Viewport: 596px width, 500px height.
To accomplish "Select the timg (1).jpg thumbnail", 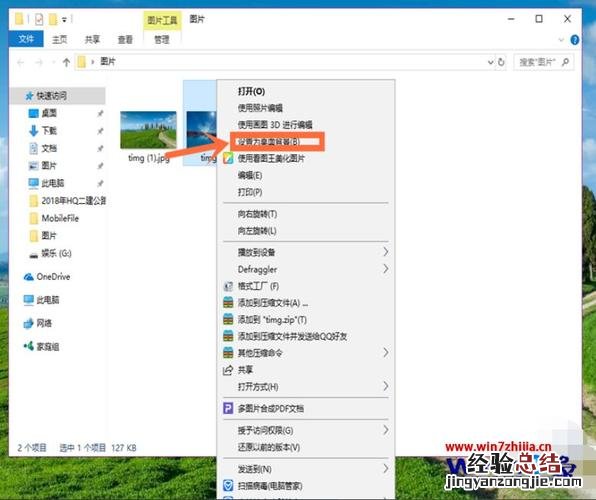I will click(x=148, y=130).
